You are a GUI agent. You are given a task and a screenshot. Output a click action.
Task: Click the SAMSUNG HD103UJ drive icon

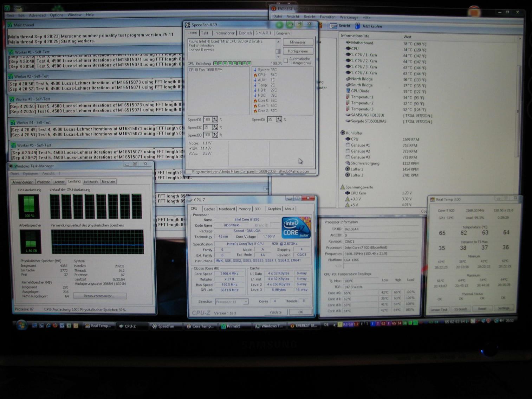coord(348,115)
